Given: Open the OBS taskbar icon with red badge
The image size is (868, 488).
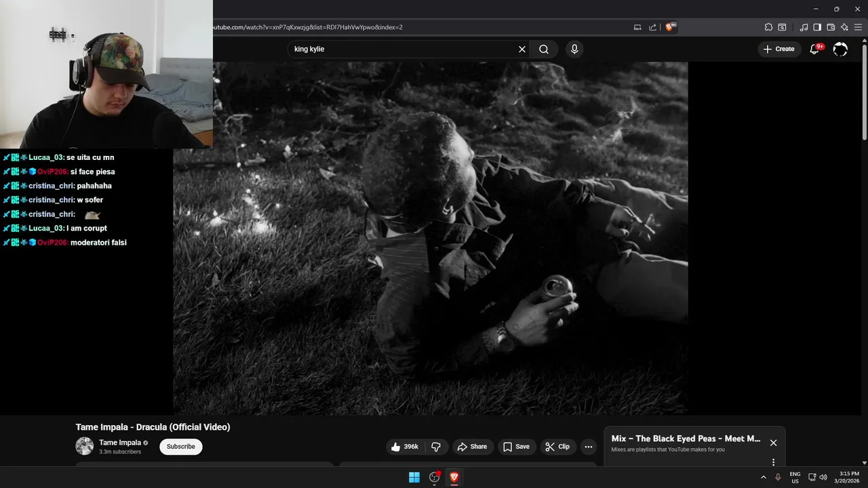Looking at the screenshot, I should [435, 477].
